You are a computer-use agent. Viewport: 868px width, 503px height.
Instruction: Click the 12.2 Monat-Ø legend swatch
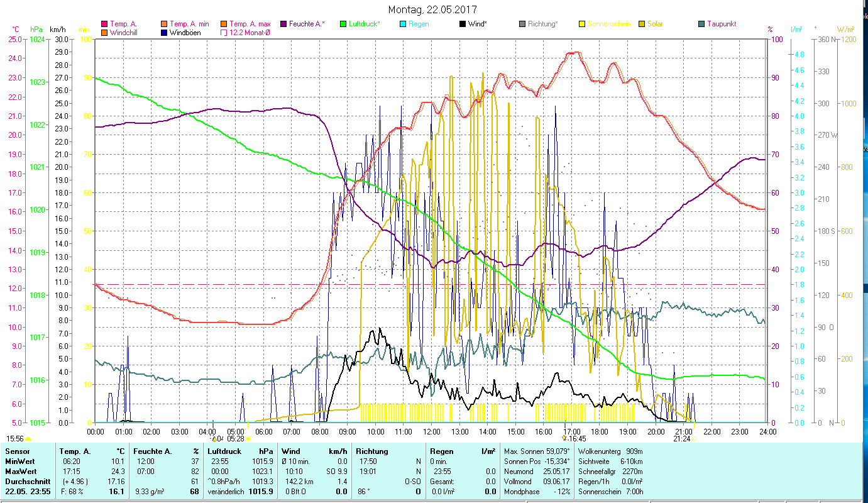224,32
